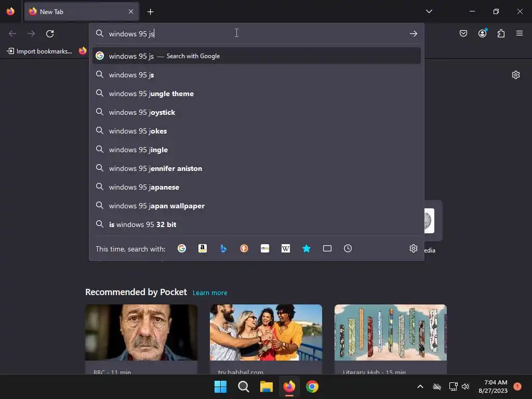This screenshot has width=532, height=399.
Task: Search this time with Wikipedia icon
Action: [286, 249]
